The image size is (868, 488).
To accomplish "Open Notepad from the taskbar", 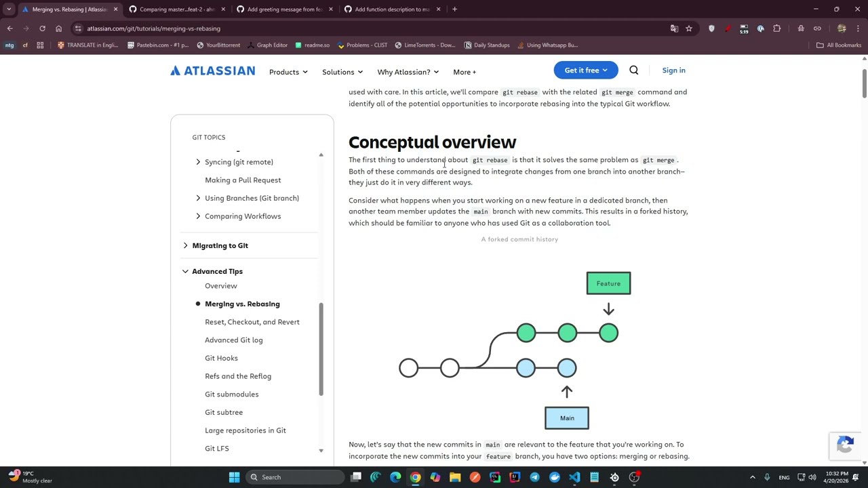I will tap(594, 477).
